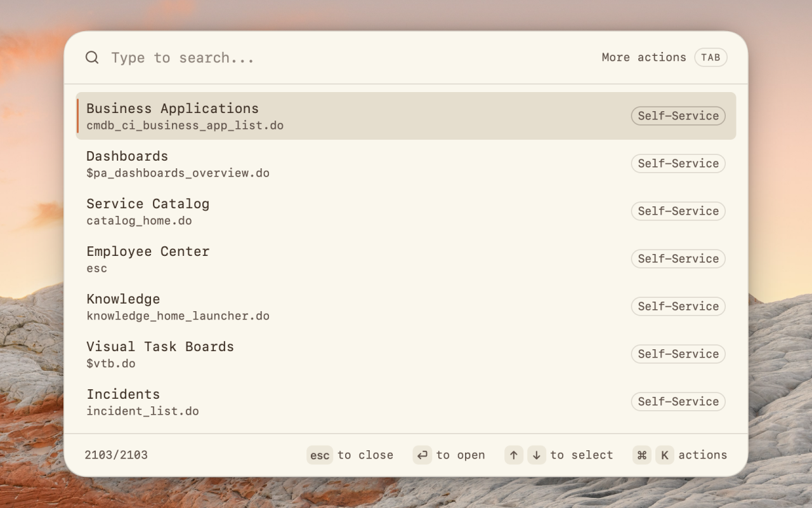Screen dimensions: 812x508
Task: Select the Dashboards result
Action: click(x=406, y=163)
